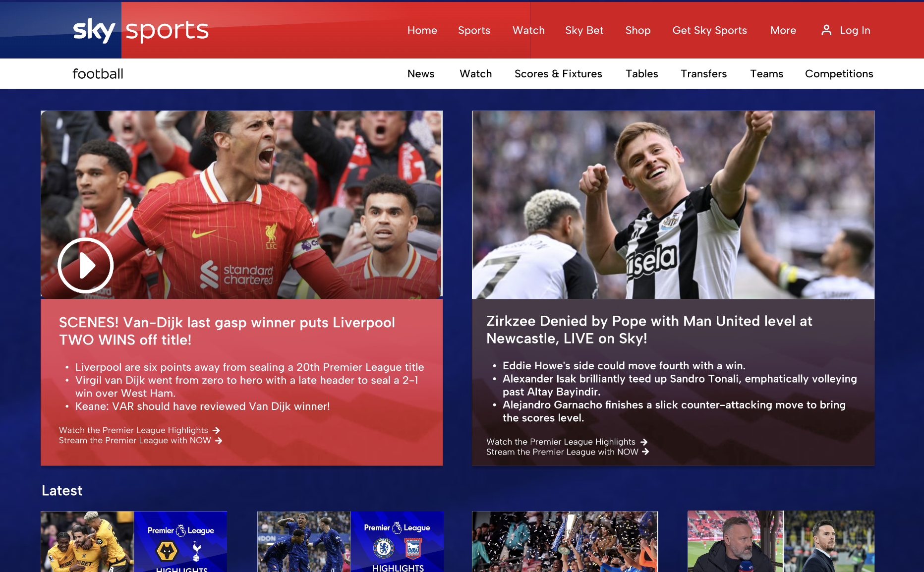
Task: Click 'Alexander Isak brilliantly teed up' bullet
Action: click(x=680, y=385)
